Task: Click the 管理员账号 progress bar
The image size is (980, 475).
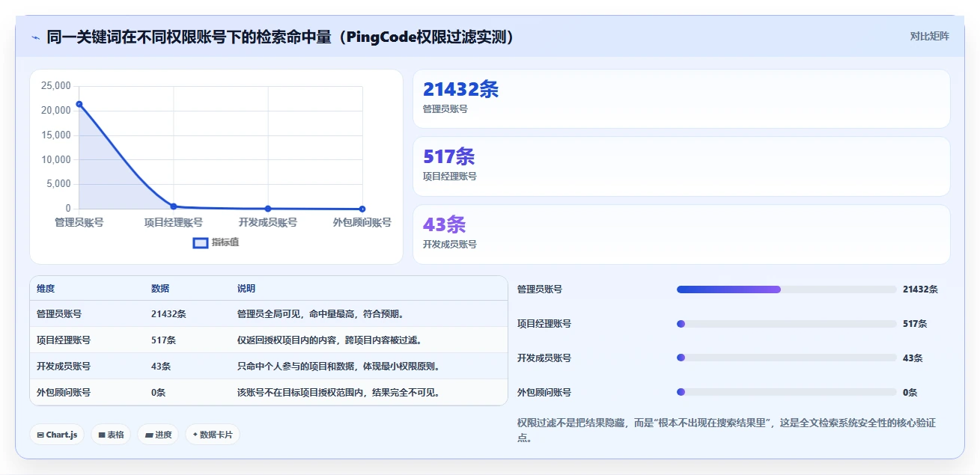Action: [786, 289]
